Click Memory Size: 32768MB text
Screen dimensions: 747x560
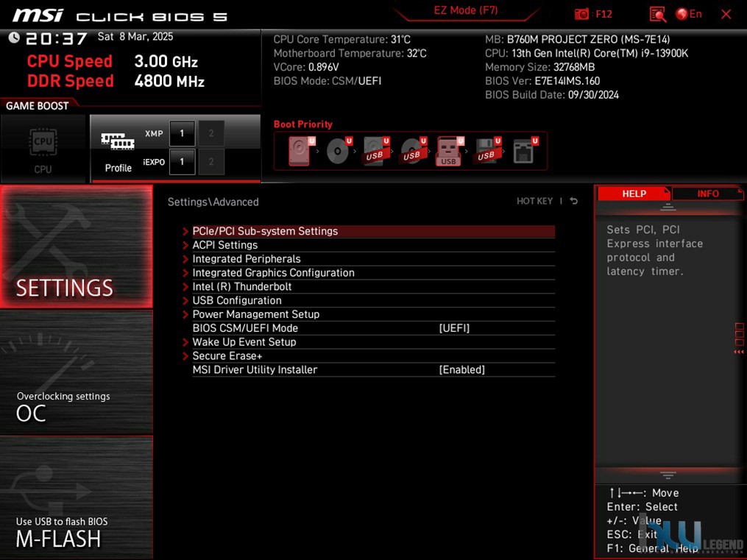[539, 67]
